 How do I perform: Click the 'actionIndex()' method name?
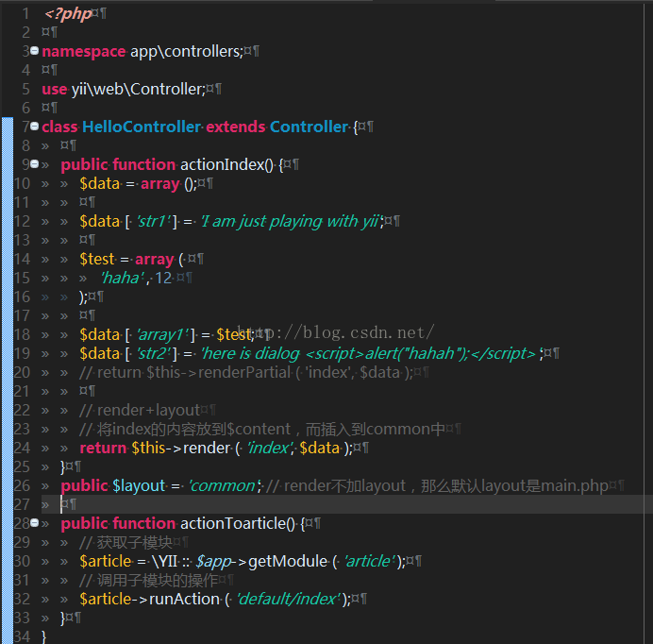point(227,164)
